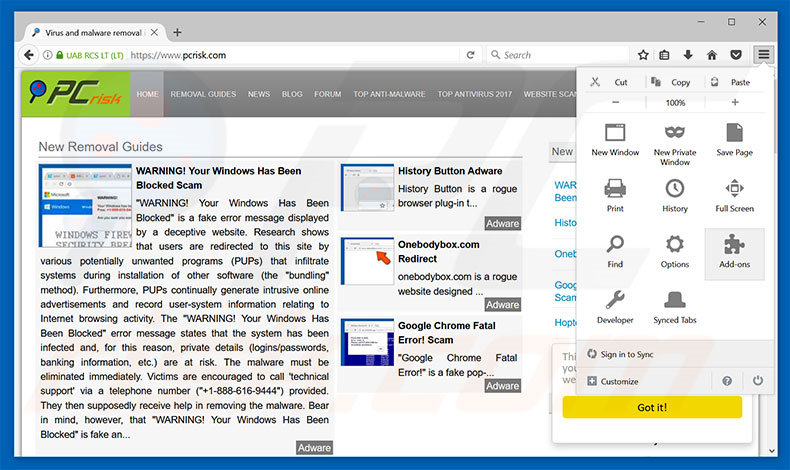The height and width of the screenshot is (470, 790).
Task: Click History Button Adware thumbnail
Action: coord(367,187)
